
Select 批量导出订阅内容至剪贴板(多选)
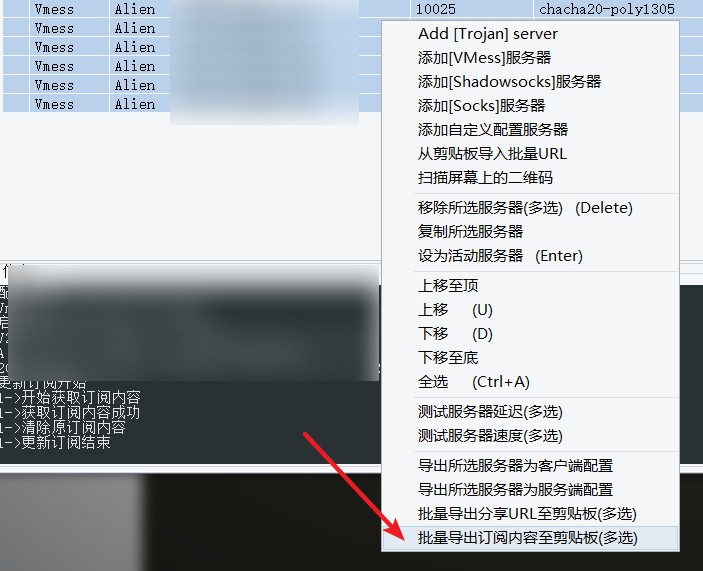point(530,538)
